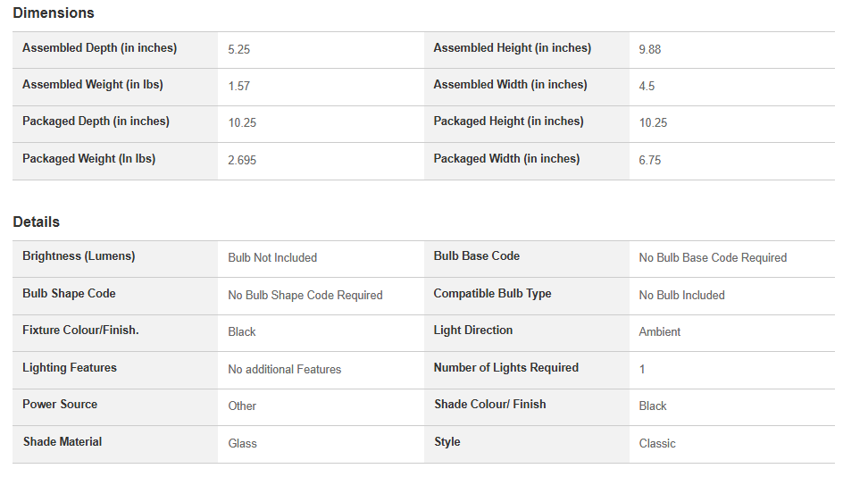Click the Packaged Depth label
The image size is (868, 477).
click(96, 121)
